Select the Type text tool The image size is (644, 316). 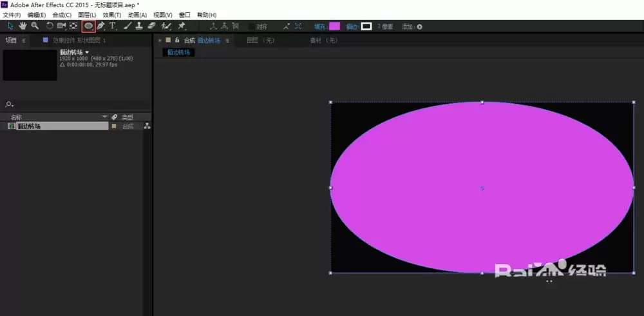point(113,26)
